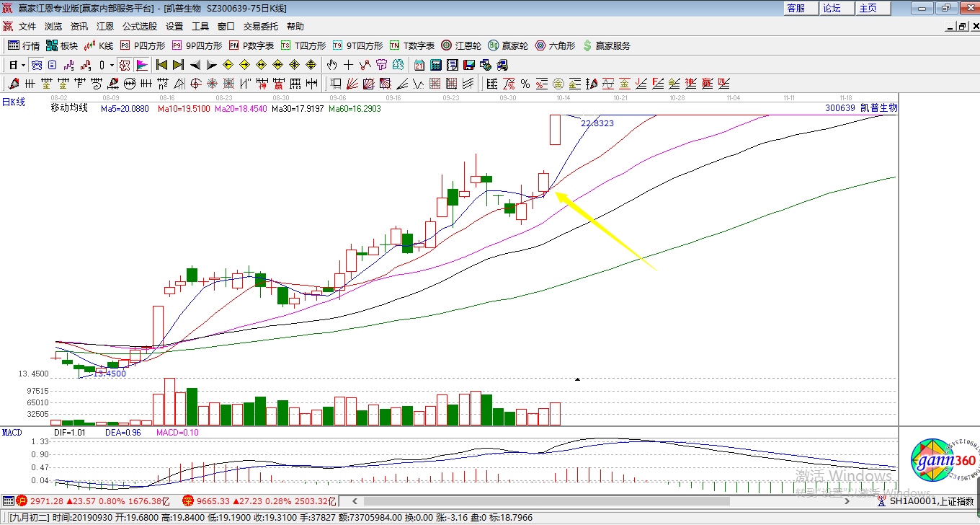This screenshot has height=525, width=980.
Task: Click the red grid table icon
Action: coord(435,83)
